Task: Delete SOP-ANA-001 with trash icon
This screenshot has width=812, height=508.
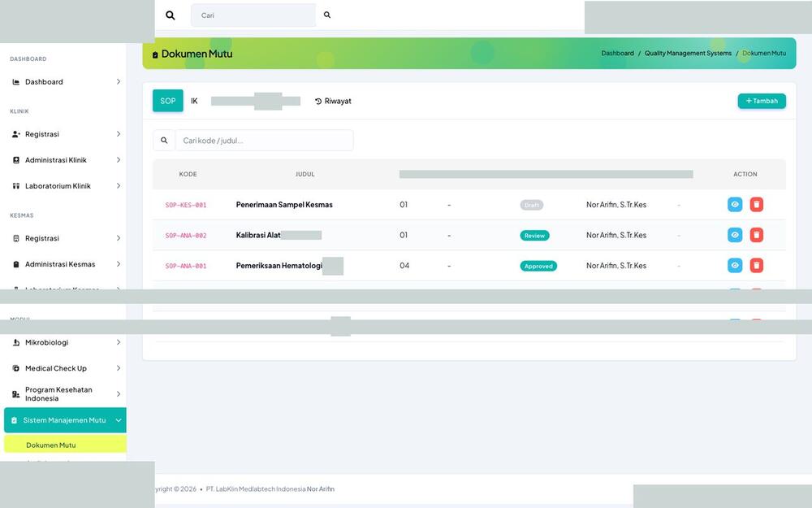Action: click(757, 266)
